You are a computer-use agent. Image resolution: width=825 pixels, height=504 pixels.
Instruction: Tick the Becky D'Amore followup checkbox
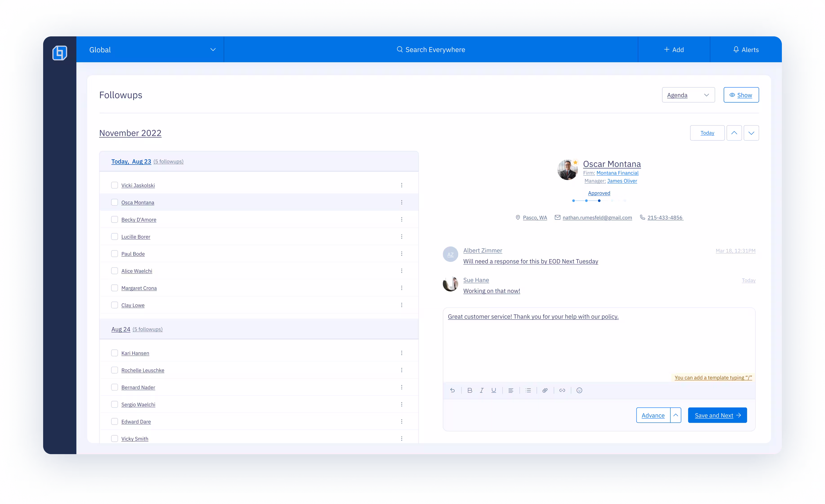click(115, 219)
